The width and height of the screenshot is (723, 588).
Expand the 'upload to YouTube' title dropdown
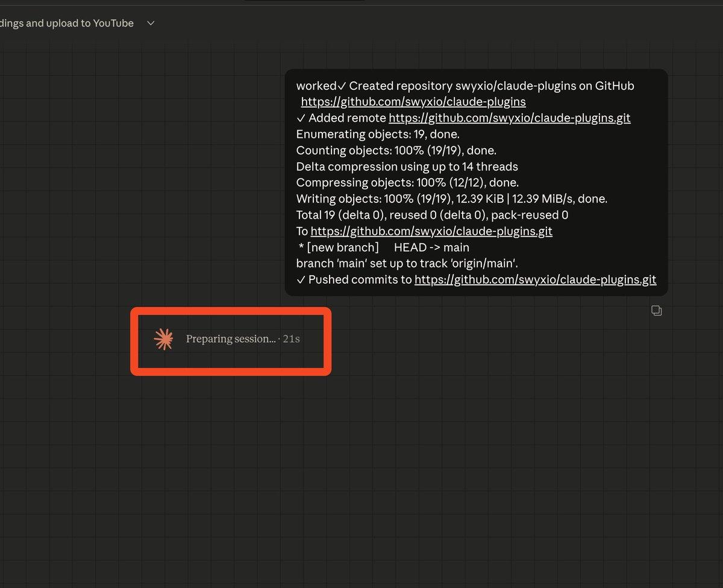tap(149, 23)
